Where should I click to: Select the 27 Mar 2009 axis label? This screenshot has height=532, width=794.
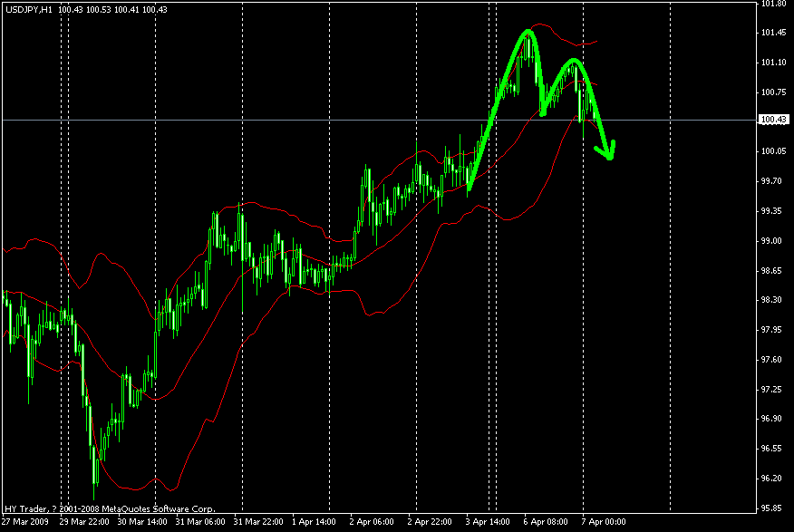click(x=25, y=522)
